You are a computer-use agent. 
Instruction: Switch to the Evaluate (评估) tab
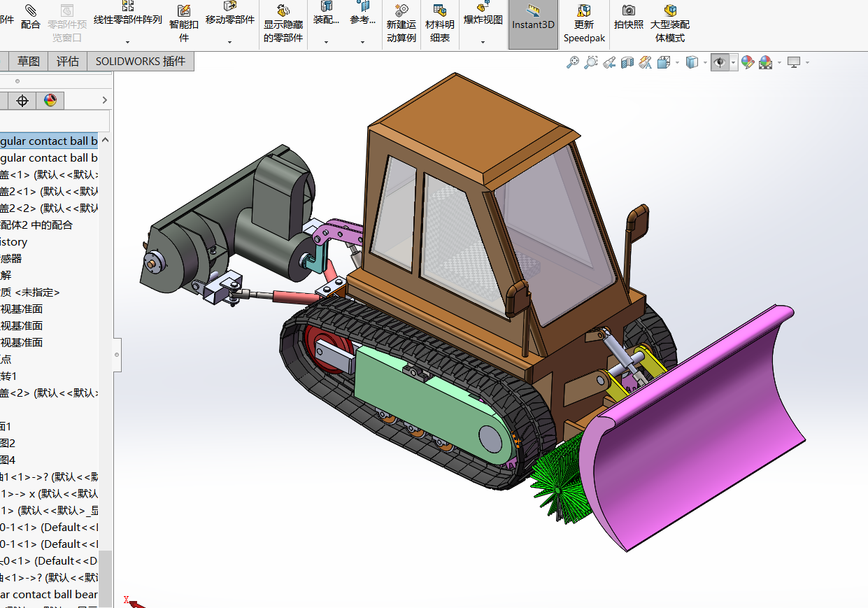68,62
